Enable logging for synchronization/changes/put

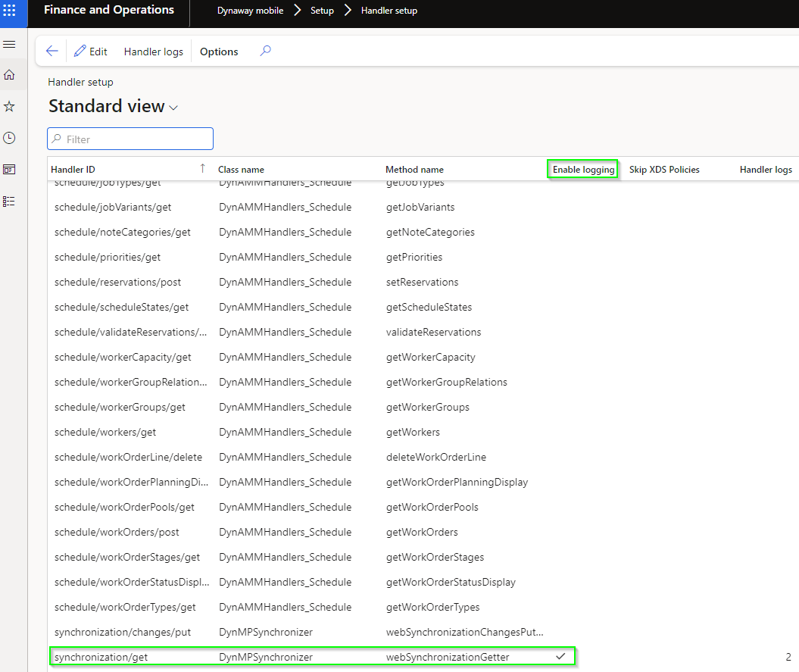click(x=560, y=632)
